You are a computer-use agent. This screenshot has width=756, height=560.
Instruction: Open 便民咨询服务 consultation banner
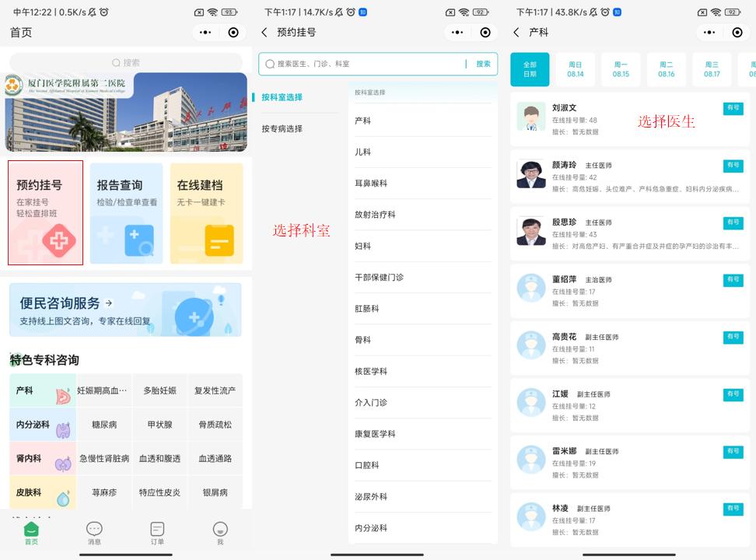(x=125, y=310)
